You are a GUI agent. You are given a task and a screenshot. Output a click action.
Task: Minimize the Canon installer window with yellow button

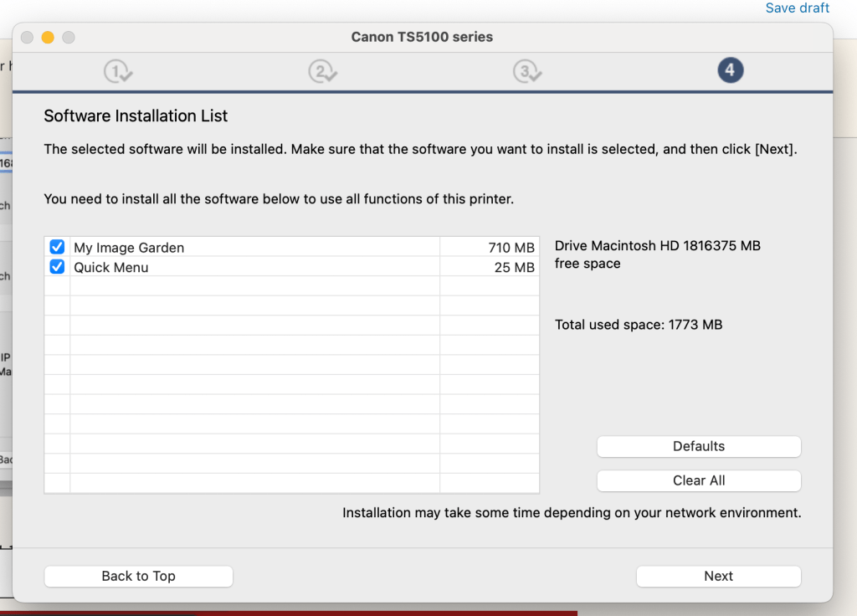[48, 37]
